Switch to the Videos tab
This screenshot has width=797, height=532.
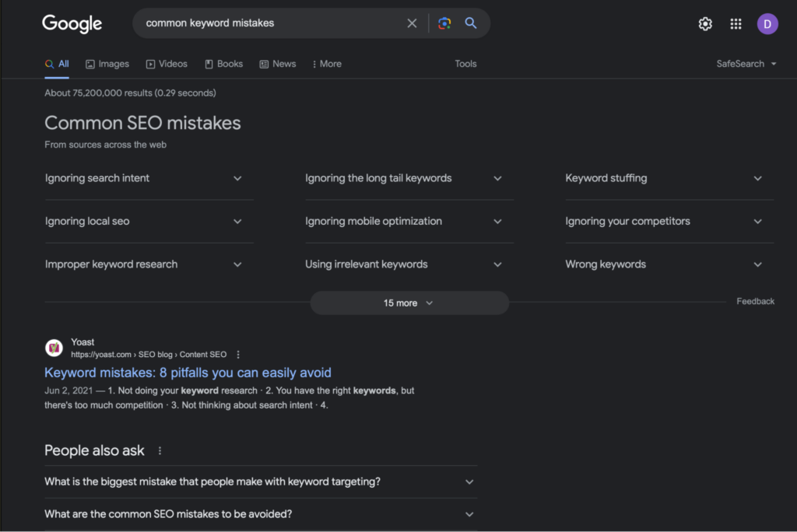point(167,64)
